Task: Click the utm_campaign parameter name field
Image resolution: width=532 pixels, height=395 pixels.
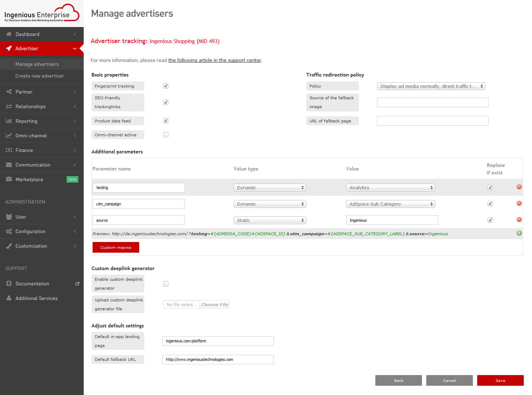Action: [139, 204]
